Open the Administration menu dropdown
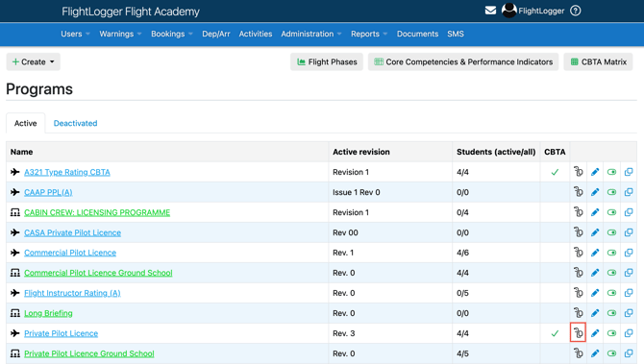644x364 pixels. pos(310,34)
